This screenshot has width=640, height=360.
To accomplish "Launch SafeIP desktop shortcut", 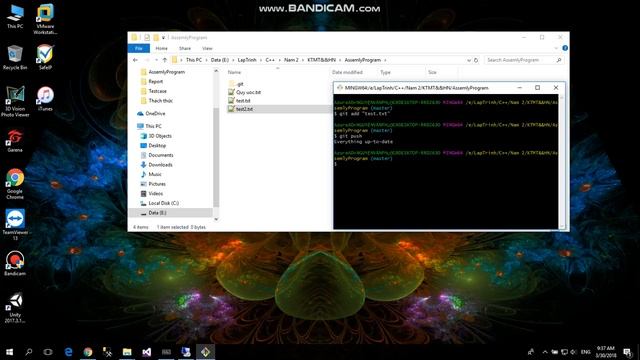I will pyautogui.click(x=45, y=57).
